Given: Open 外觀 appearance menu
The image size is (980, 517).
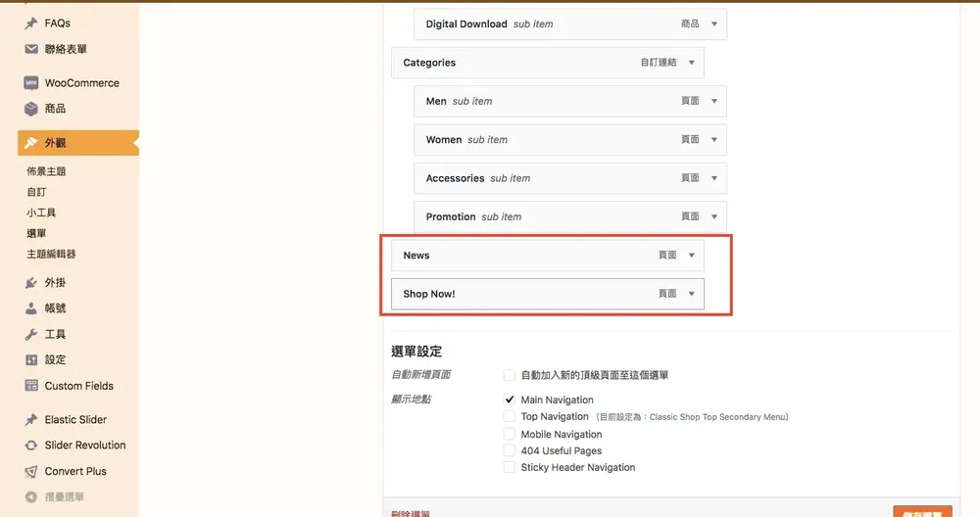Looking at the screenshot, I should [x=78, y=142].
